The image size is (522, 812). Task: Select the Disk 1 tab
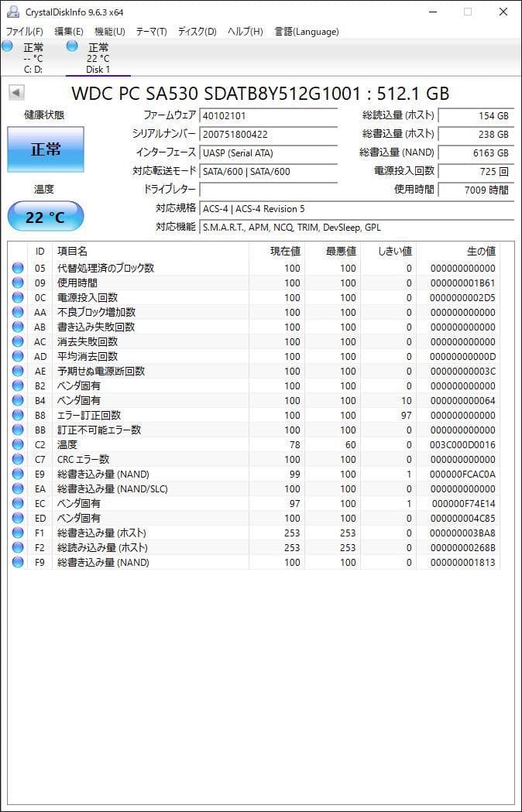[98, 58]
